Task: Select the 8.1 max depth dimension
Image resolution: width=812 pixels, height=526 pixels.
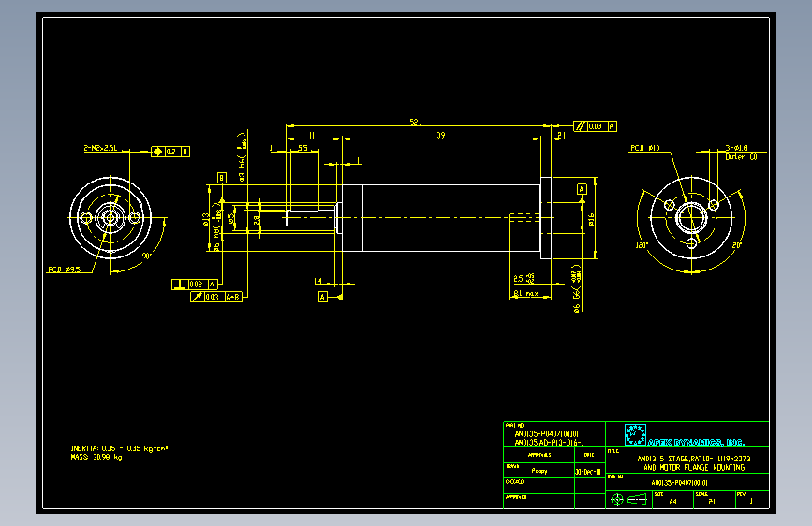Action: pyautogui.click(x=525, y=294)
